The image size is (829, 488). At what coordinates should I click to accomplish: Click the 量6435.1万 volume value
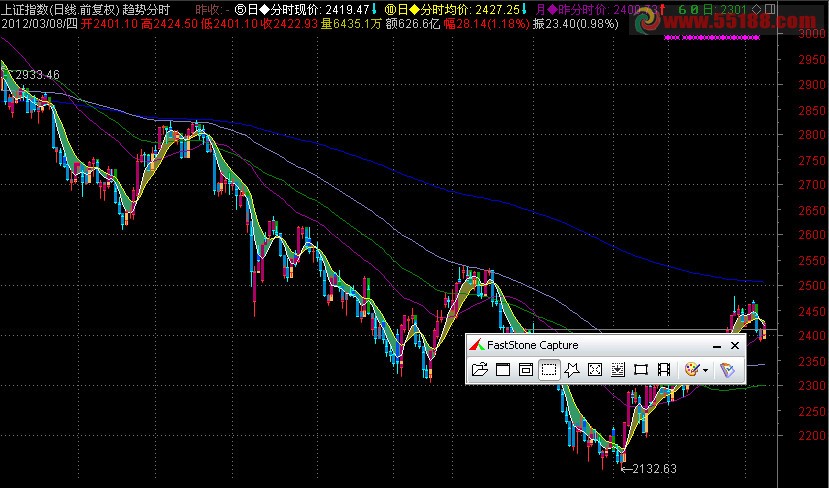[351, 24]
